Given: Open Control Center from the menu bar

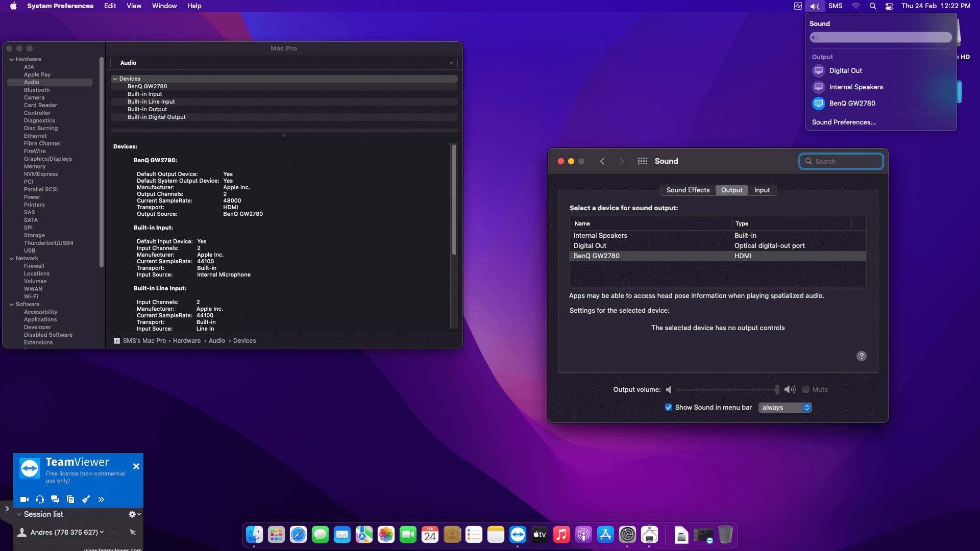Looking at the screenshot, I should (889, 6).
